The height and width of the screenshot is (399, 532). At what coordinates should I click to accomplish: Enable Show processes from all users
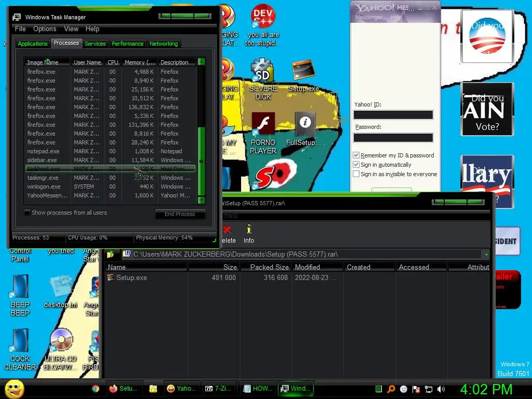pos(28,212)
